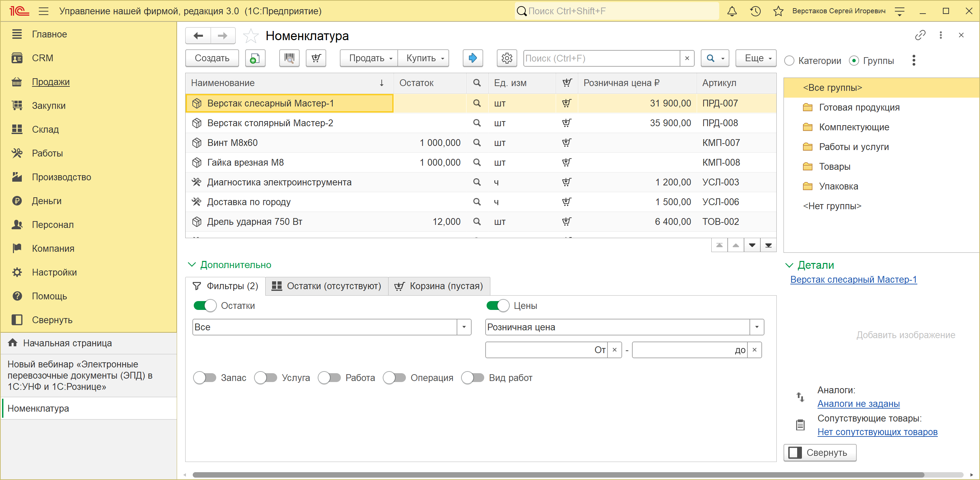The height and width of the screenshot is (480, 980).
Task: Click the horizontal scrollbar at the bottom
Action: [558, 475]
